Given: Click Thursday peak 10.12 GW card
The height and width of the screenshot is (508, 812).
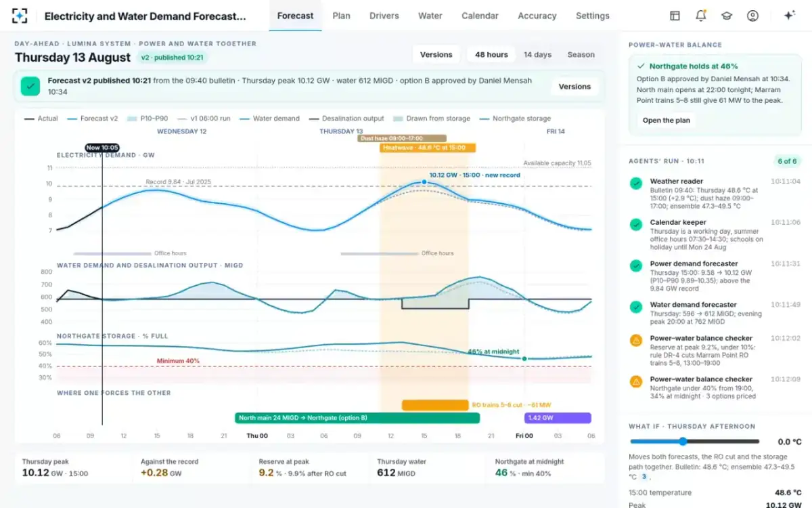Looking at the screenshot, I should coord(73,468).
